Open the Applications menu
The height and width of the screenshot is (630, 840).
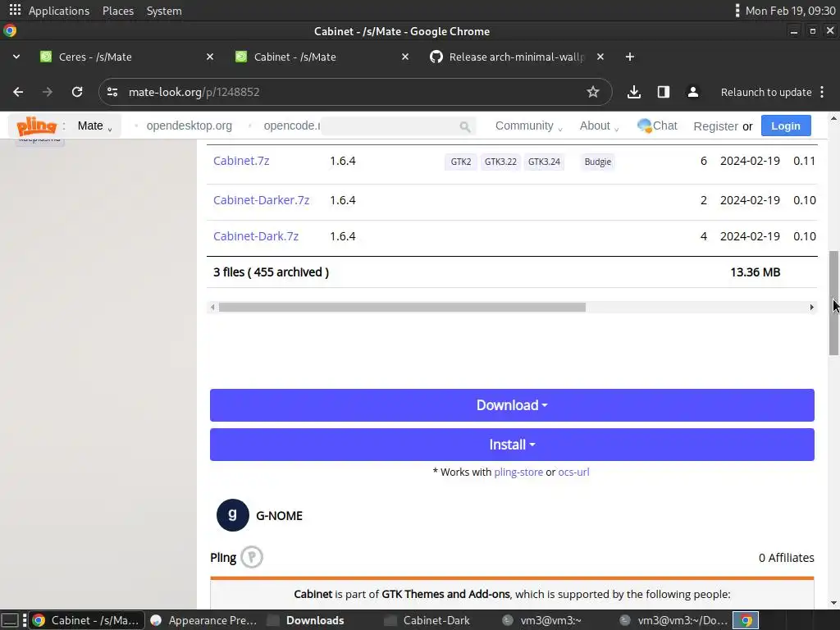59,11
